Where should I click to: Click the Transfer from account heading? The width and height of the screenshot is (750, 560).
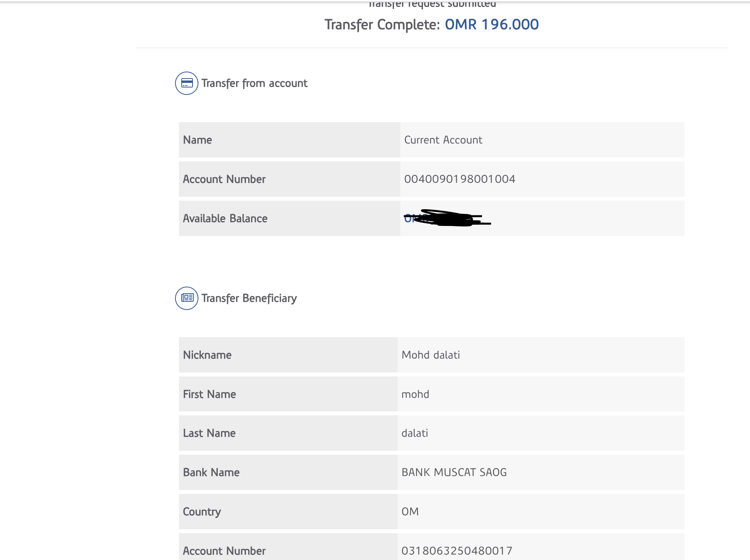point(254,83)
